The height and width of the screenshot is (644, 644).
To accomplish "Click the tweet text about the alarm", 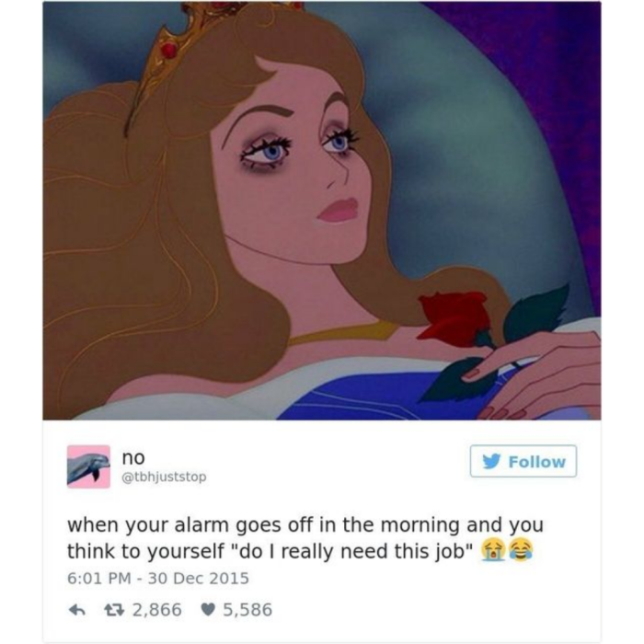I will 305,538.
